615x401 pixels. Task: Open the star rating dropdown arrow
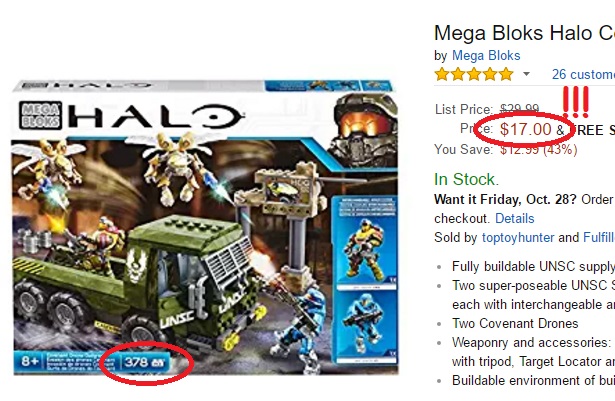click(x=526, y=74)
